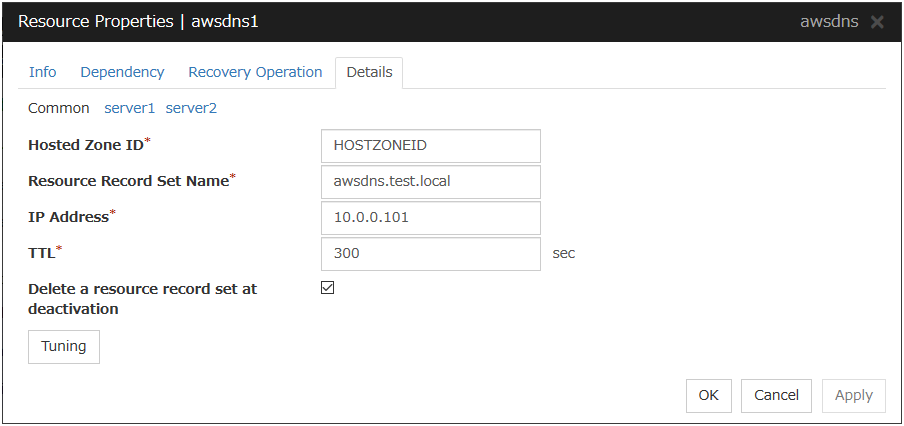Click the IP Address input box
The width and height of the screenshot is (904, 426).
click(430, 218)
